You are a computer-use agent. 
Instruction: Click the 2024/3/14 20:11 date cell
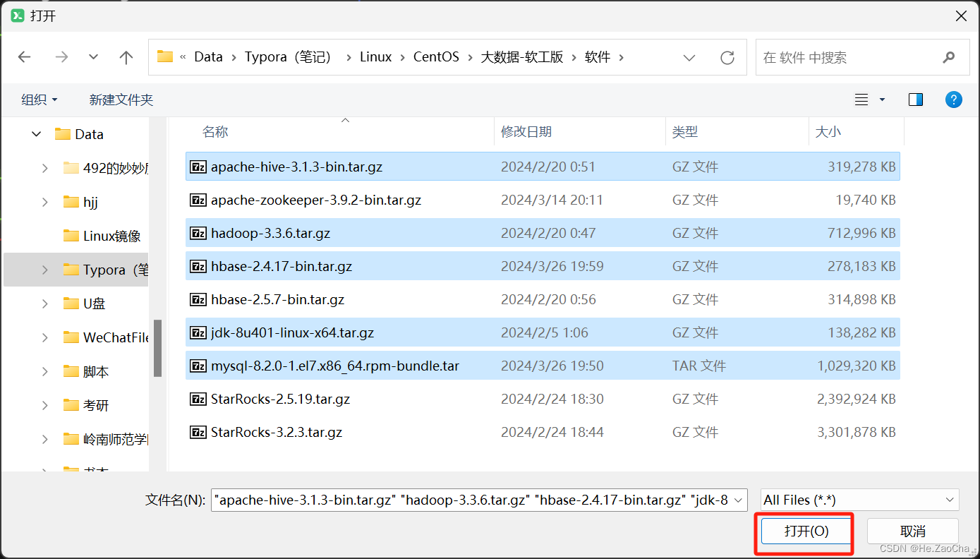(x=552, y=200)
